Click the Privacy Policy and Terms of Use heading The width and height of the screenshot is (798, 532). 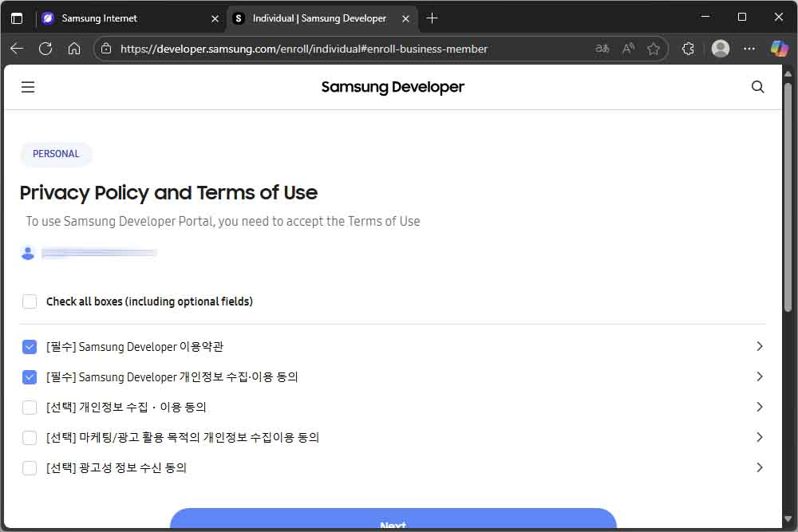168,193
